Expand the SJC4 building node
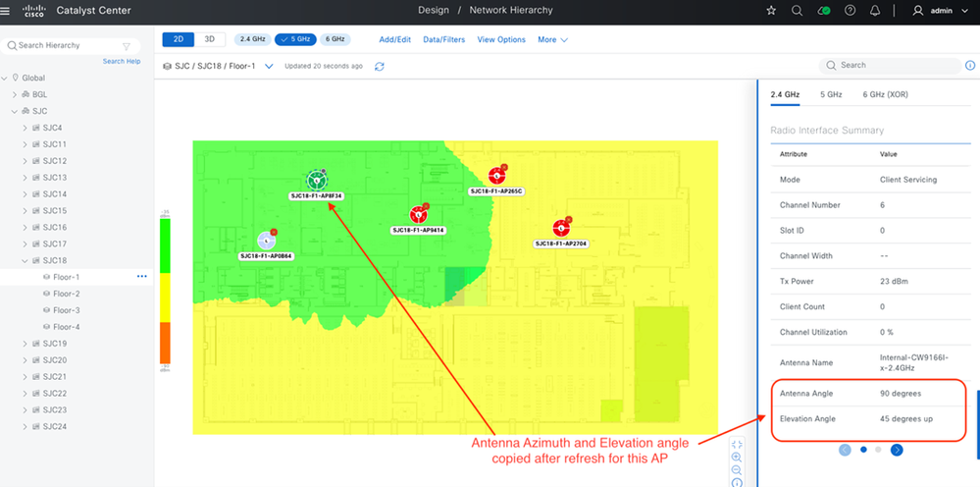Viewport: 980px width, 487px height. [25, 129]
